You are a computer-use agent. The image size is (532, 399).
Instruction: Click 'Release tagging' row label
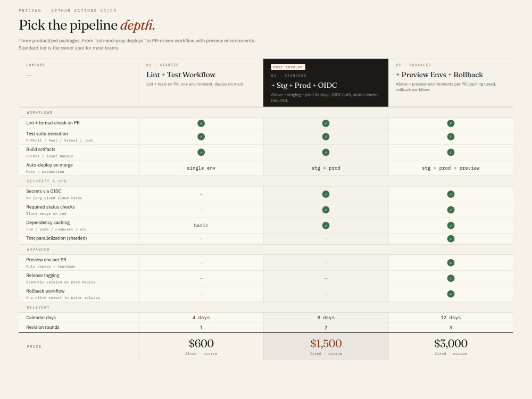pyautogui.click(x=43, y=276)
